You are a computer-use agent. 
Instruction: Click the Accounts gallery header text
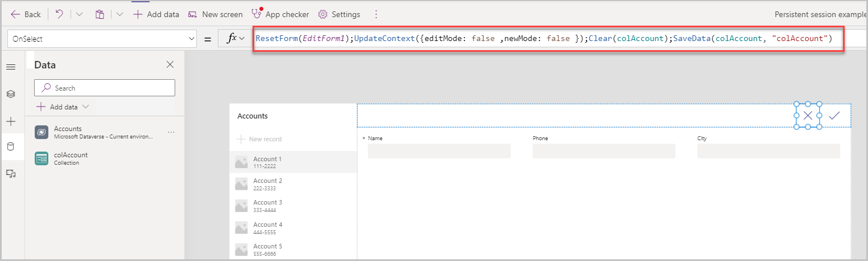(253, 116)
